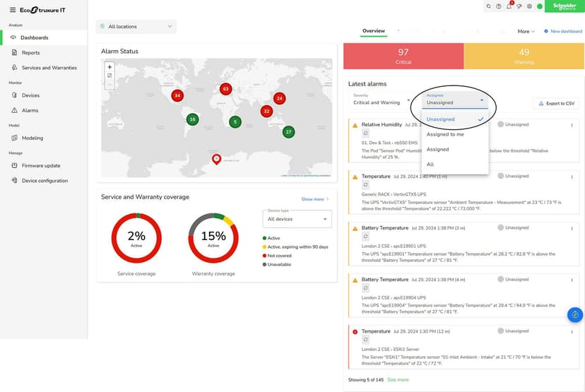Open Services and Warranties page
The height and width of the screenshot is (392, 585).
(44, 68)
